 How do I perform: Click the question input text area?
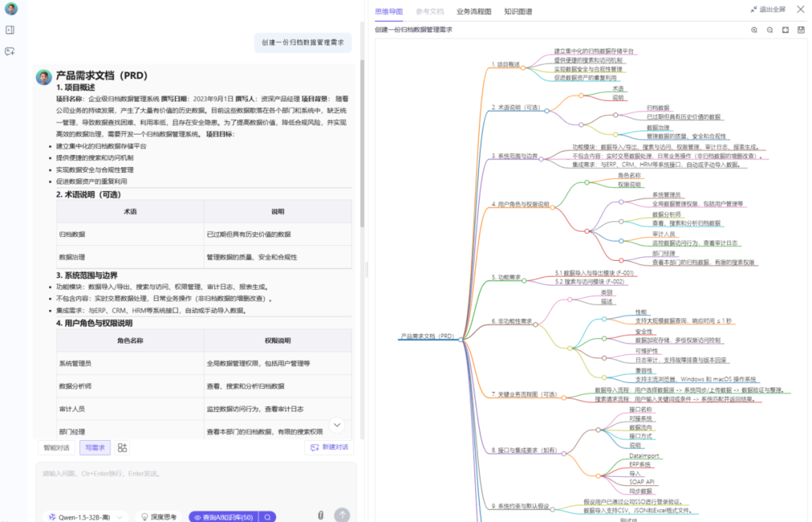[x=196, y=484]
